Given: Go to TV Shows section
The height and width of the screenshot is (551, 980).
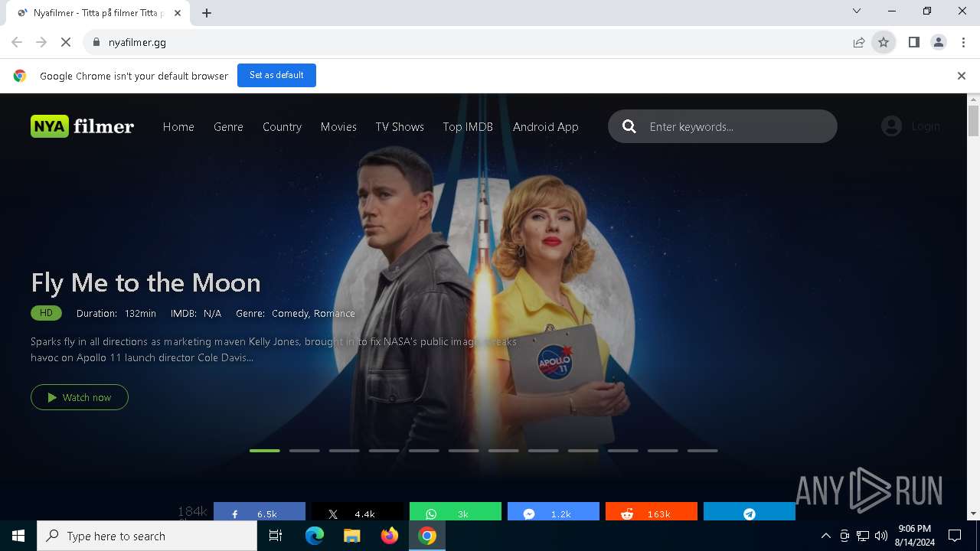Looking at the screenshot, I should (400, 127).
